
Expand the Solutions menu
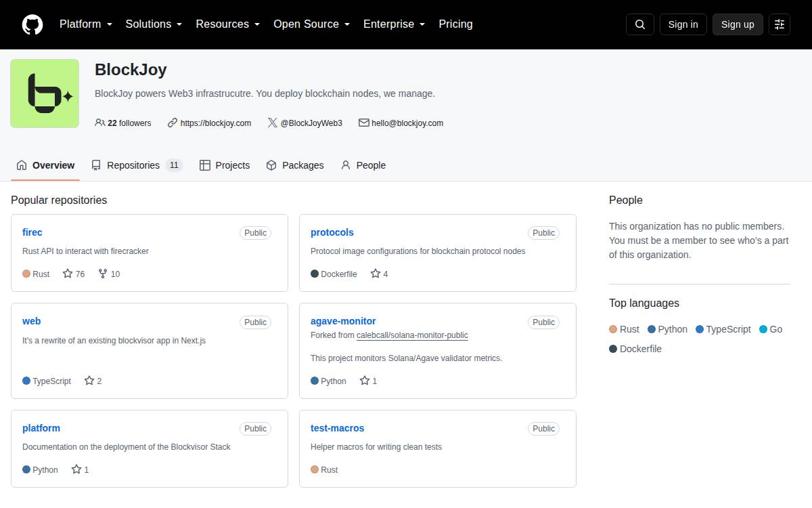coord(154,24)
